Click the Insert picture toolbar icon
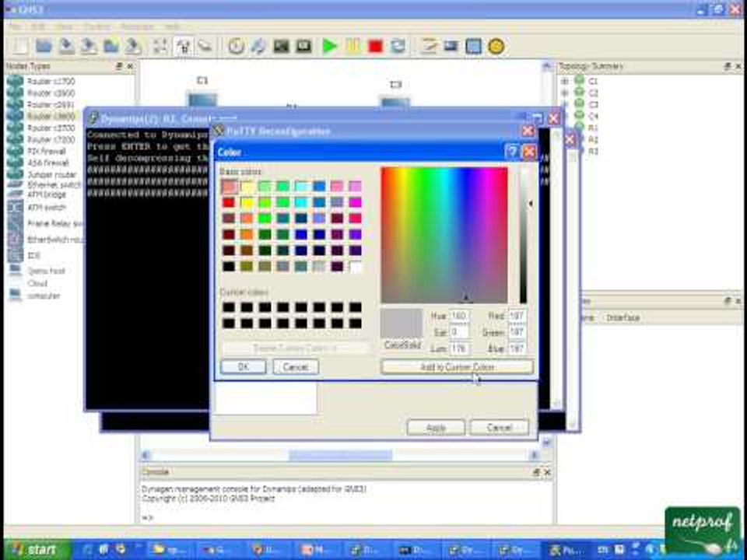 [451, 46]
